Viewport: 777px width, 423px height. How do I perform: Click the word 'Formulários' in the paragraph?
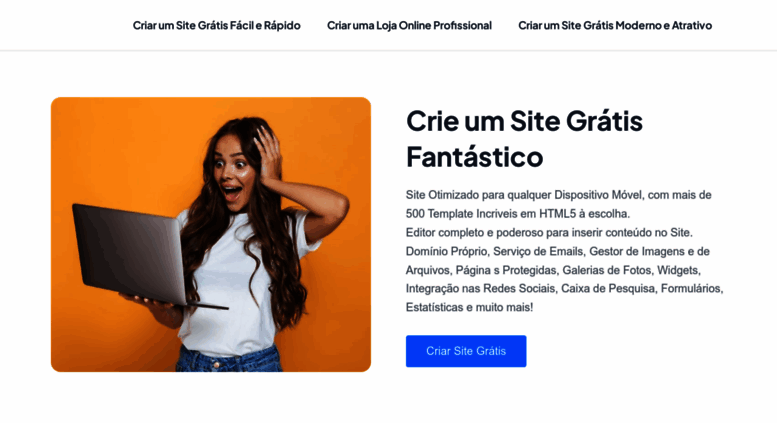click(x=691, y=289)
